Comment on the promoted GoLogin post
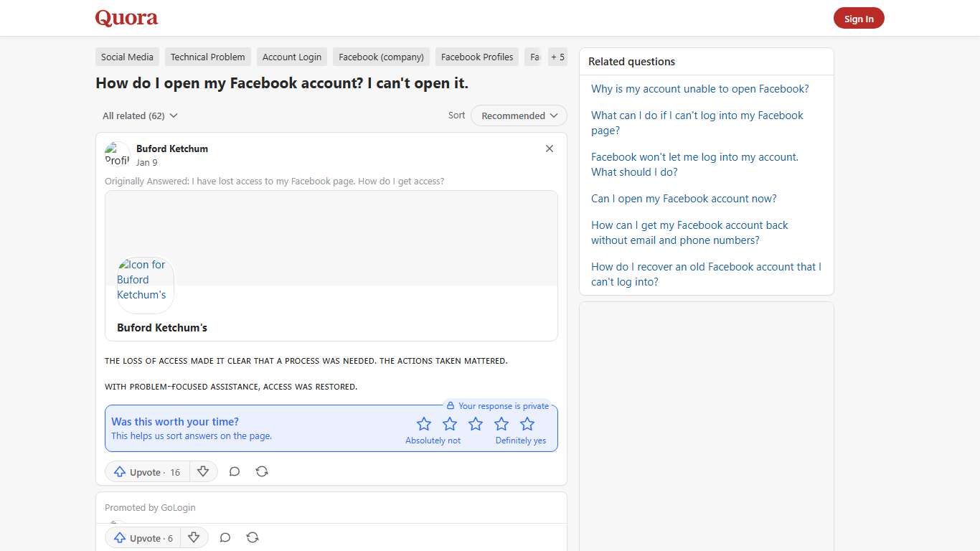This screenshot has width=980, height=551. (x=225, y=537)
